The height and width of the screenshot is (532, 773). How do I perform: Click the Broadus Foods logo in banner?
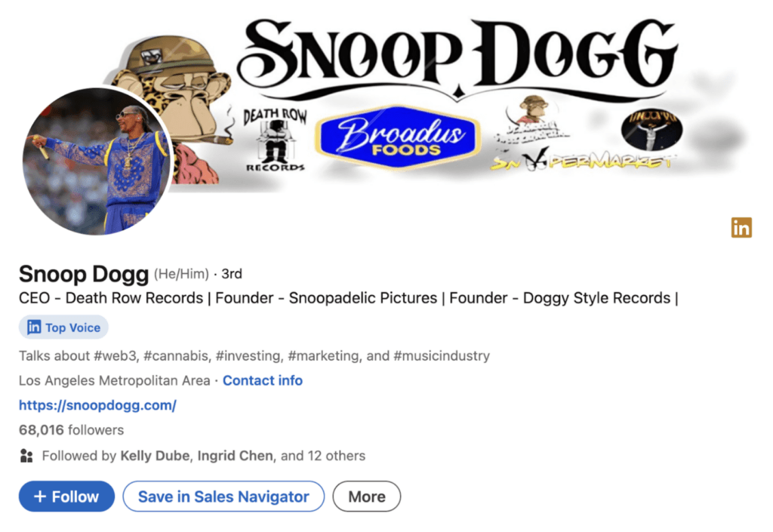point(397,137)
